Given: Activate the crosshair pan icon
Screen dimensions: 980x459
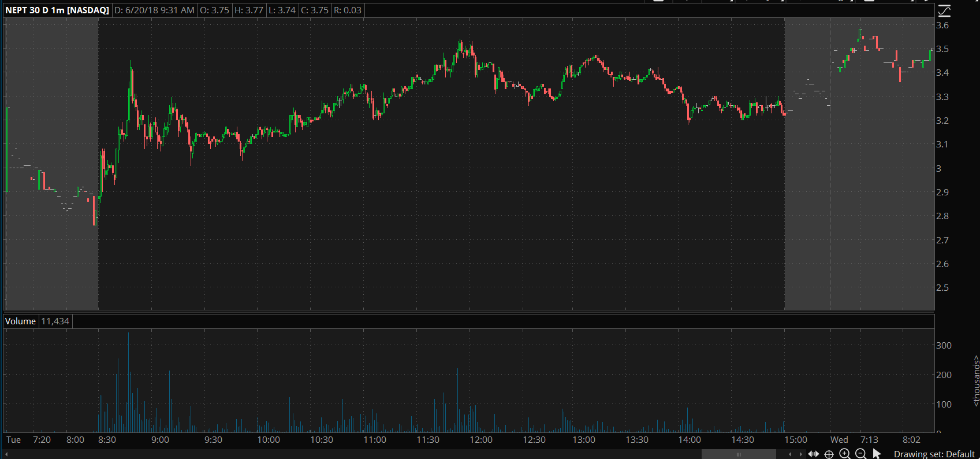Looking at the screenshot, I should pyautogui.click(x=829, y=454).
